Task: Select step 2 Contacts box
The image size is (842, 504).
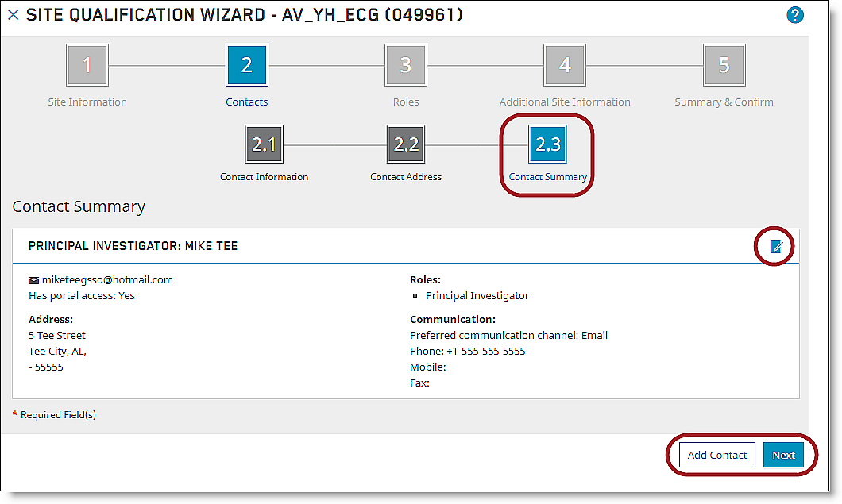Action: click(246, 65)
